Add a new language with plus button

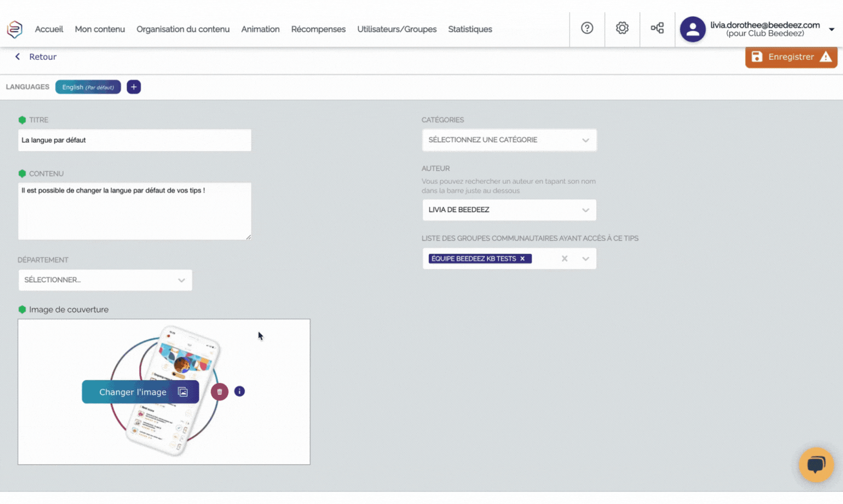click(134, 87)
